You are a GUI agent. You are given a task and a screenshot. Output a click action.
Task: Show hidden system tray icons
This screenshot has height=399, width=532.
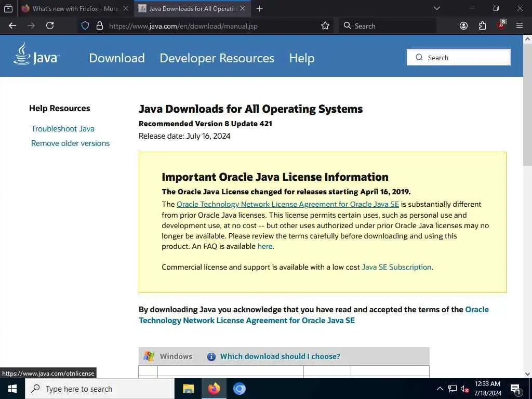click(x=440, y=389)
